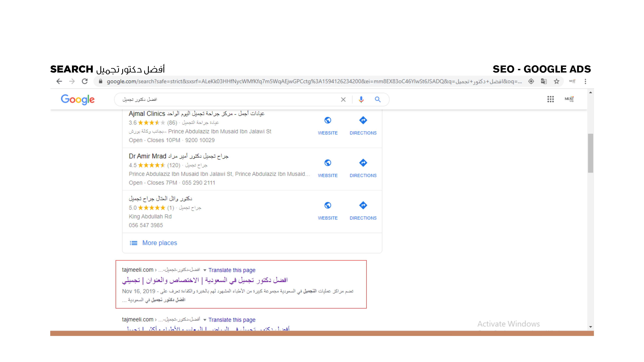Open More places link
The height and width of the screenshot is (362, 644).
(x=160, y=243)
